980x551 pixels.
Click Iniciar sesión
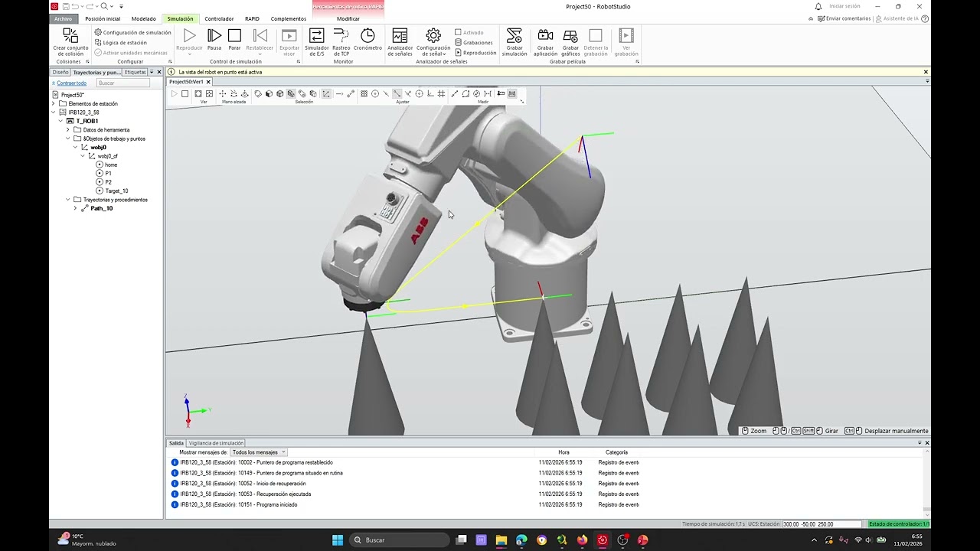pyautogui.click(x=844, y=6)
